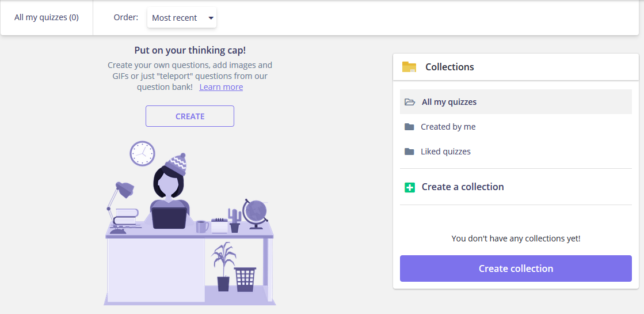Image resolution: width=644 pixels, height=314 pixels.
Task: Click the green plus icon for new collection
Action: tap(410, 187)
